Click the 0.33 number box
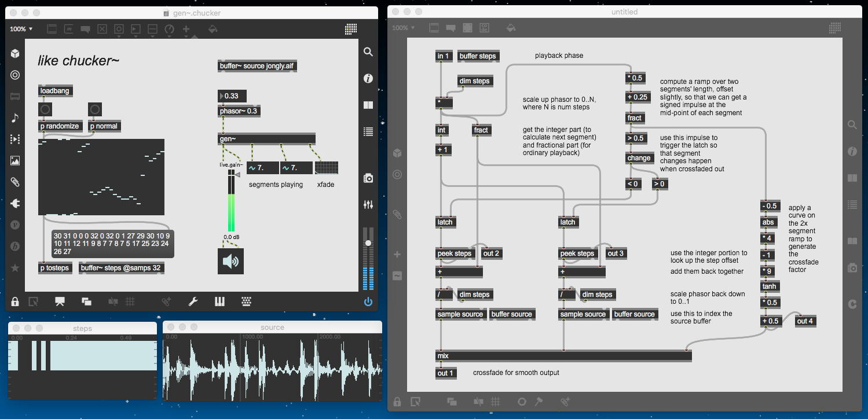868x419 pixels. click(x=232, y=95)
